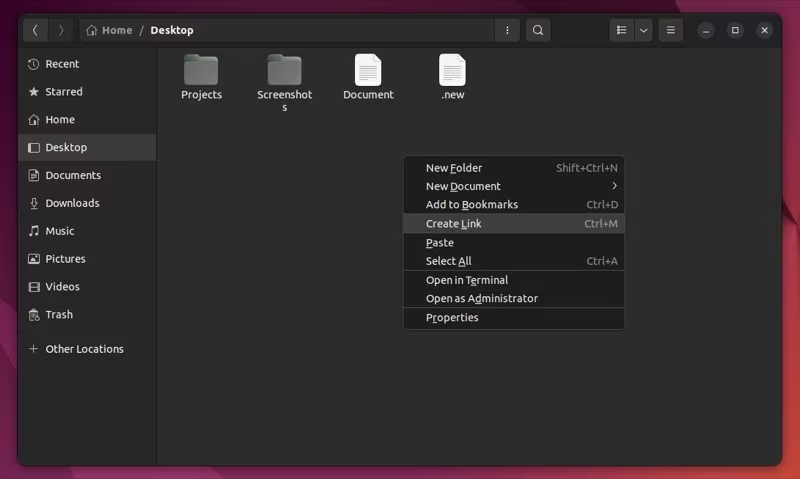Screen dimensions: 800x479
Task: Open the search magnifier button
Action: point(538,30)
